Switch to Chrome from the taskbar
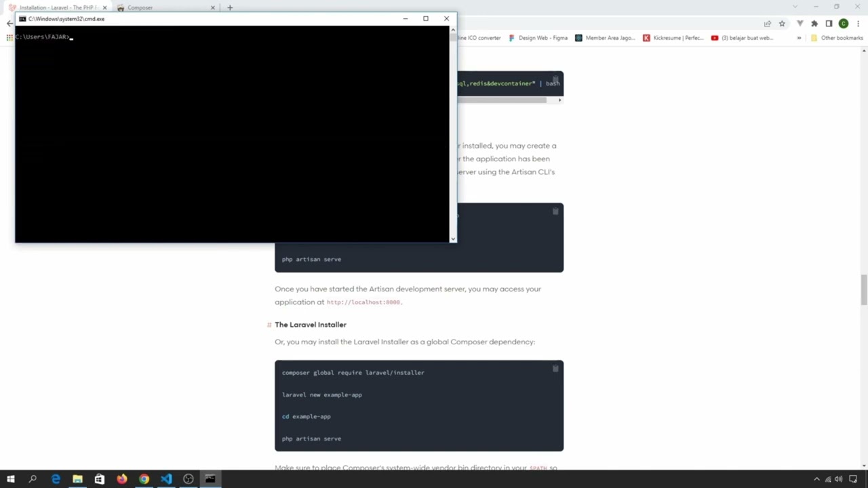 tap(144, 479)
